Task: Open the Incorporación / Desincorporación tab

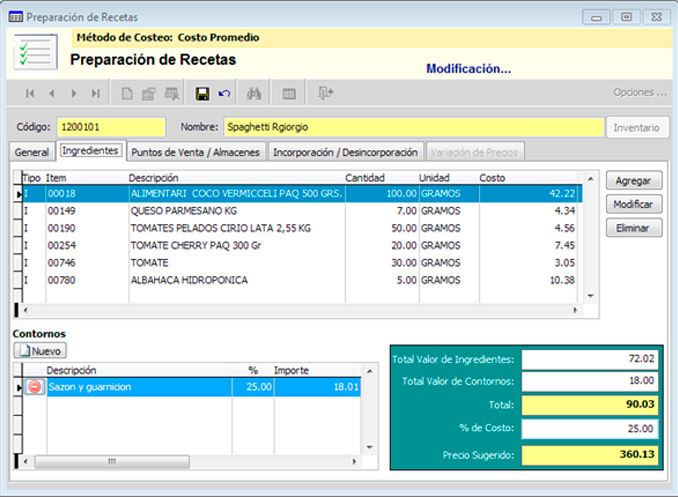Action: (345, 152)
